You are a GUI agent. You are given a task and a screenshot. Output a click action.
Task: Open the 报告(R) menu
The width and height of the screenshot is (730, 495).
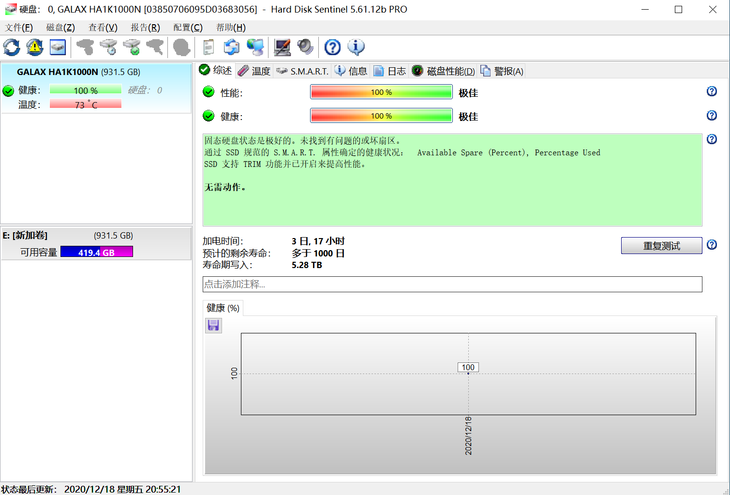(145, 27)
